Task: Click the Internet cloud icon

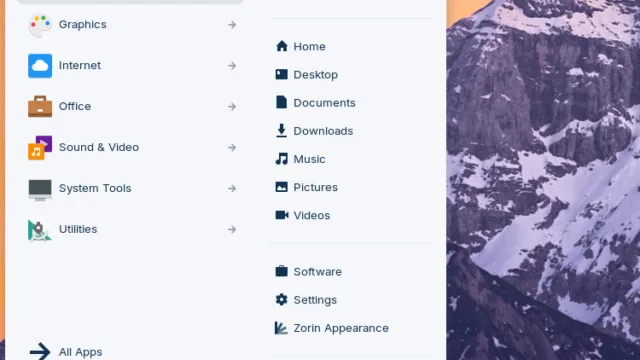Action: [x=40, y=66]
